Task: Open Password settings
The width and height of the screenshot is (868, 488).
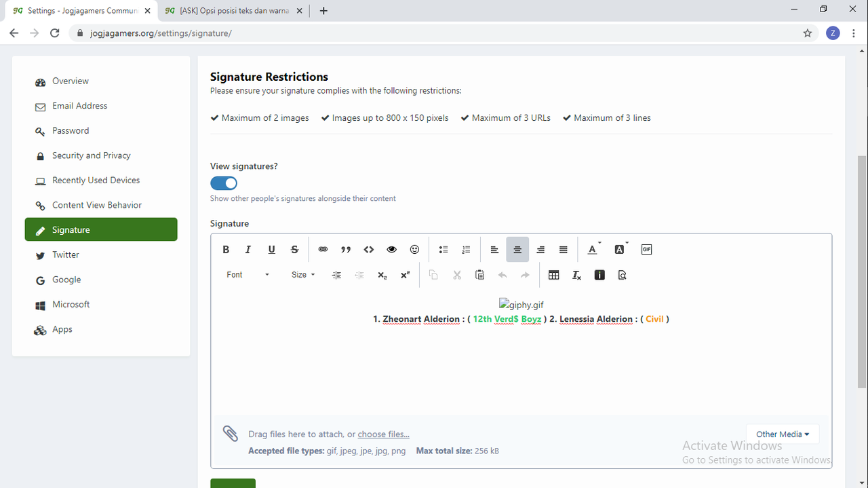Action: point(101,130)
